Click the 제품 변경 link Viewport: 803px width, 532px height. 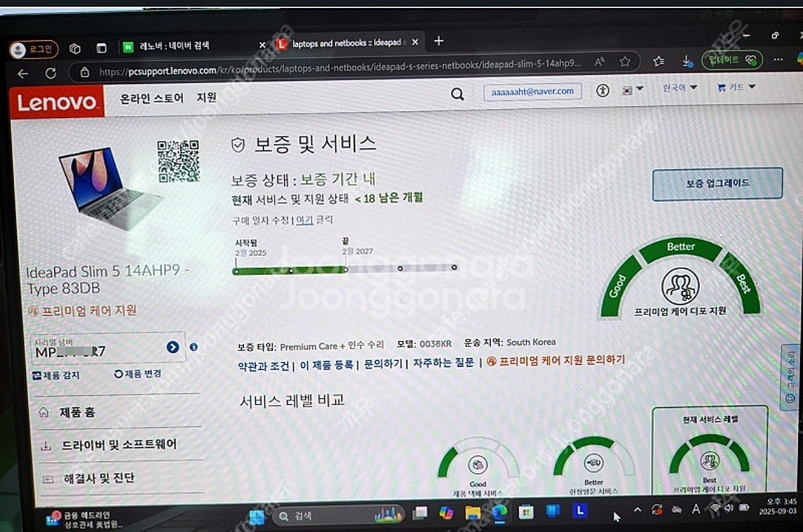click(x=138, y=374)
